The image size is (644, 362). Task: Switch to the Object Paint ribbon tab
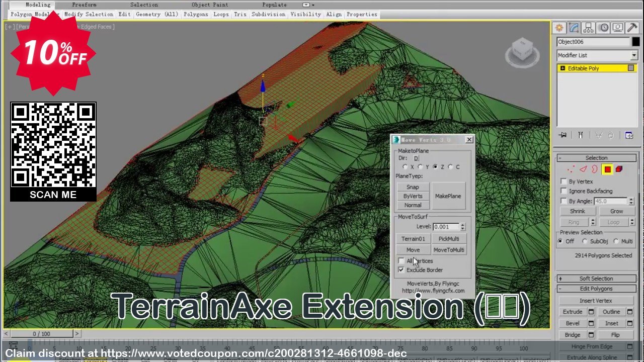tap(210, 5)
